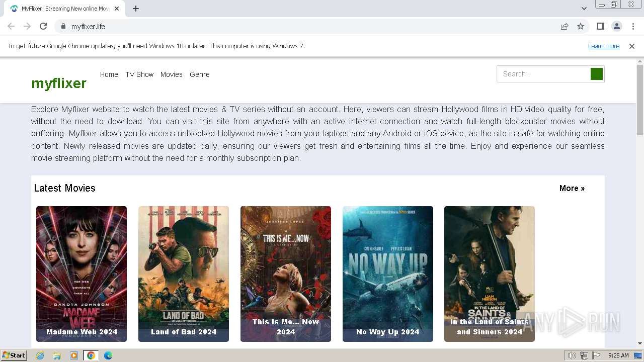Expand the tab search chevron
The image size is (644, 362).
(584, 9)
